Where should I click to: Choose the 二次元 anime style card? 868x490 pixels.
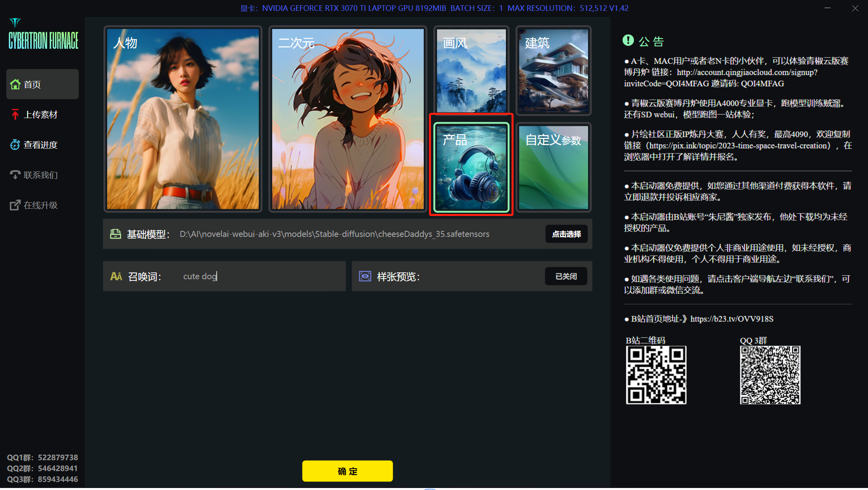click(348, 119)
